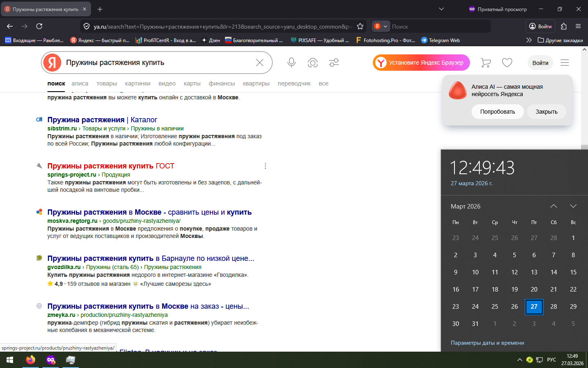Focus the browser address bar
The height and width of the screenshot is (368, 588).
(x=223, y=27)
